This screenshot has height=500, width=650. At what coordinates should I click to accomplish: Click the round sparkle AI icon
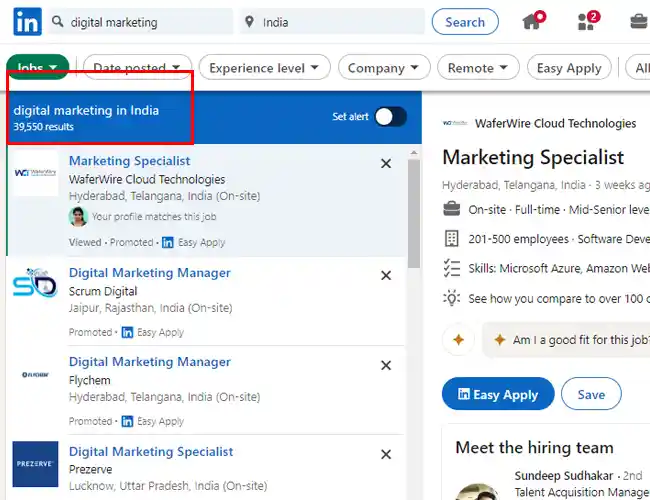pos(458,340)
